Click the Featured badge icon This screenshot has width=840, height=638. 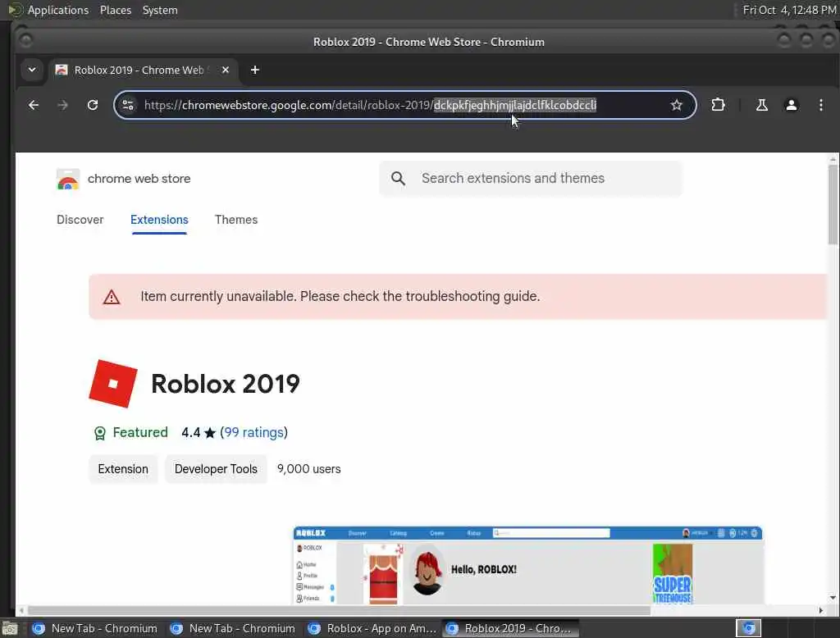pyautogui.click(x=99, y=433)
